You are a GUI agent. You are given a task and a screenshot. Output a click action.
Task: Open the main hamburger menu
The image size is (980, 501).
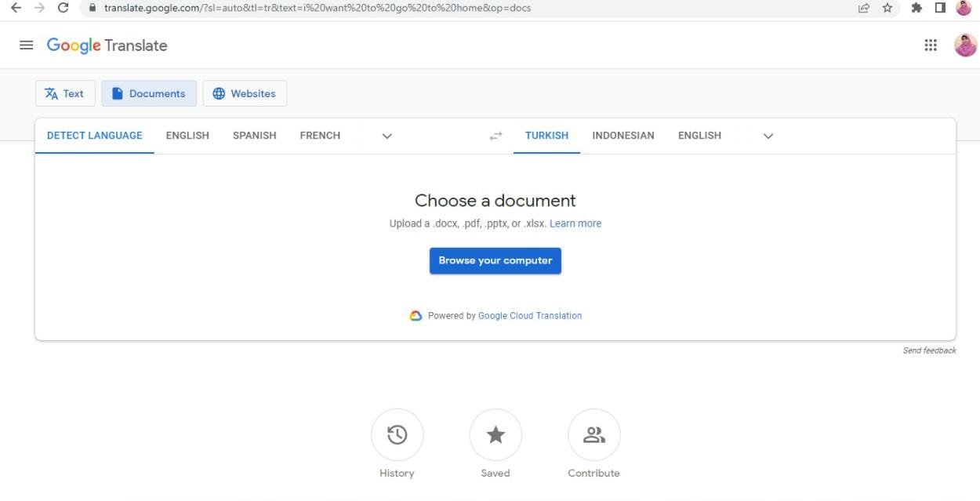point(27,45)
